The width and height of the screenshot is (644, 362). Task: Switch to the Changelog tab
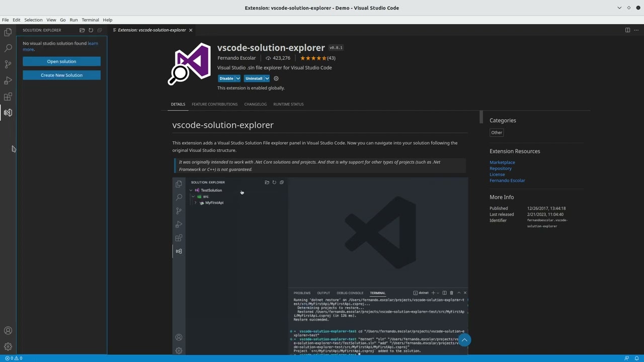click(x=255, y=104)
